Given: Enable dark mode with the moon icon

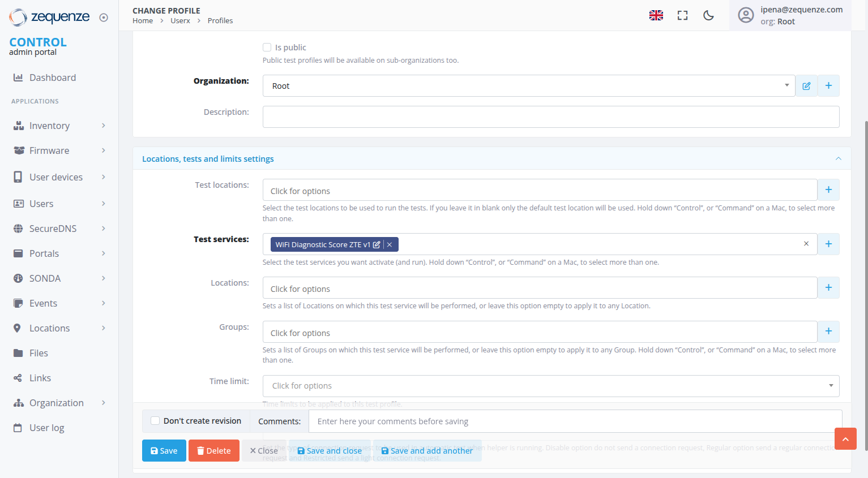Looking at the screenshot, I should pyautogui.click(x=708, y=15).
